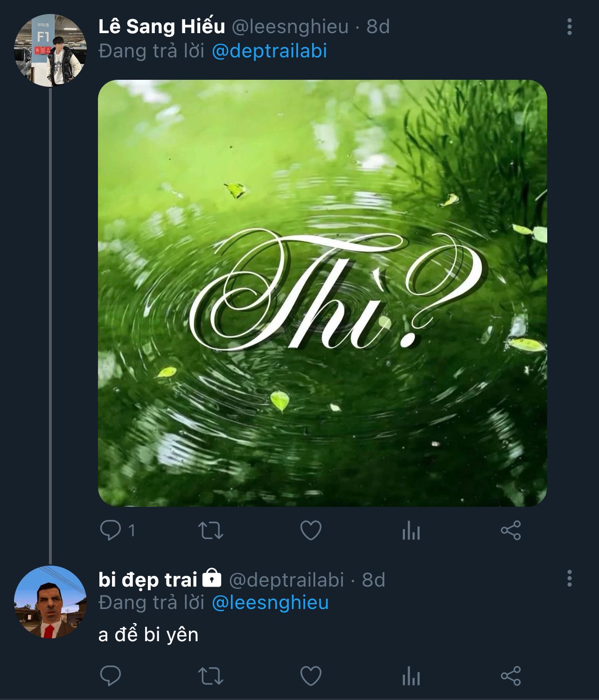Open the @leesnghieu mention link
The width and height of the screenshot is (599, 700).
tap(270, 602)
